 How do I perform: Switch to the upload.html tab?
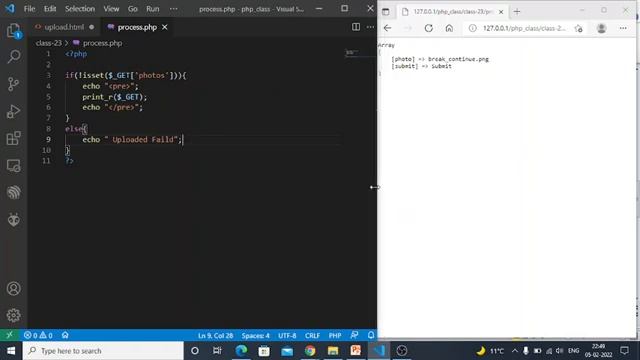click(x=64, y=27)
